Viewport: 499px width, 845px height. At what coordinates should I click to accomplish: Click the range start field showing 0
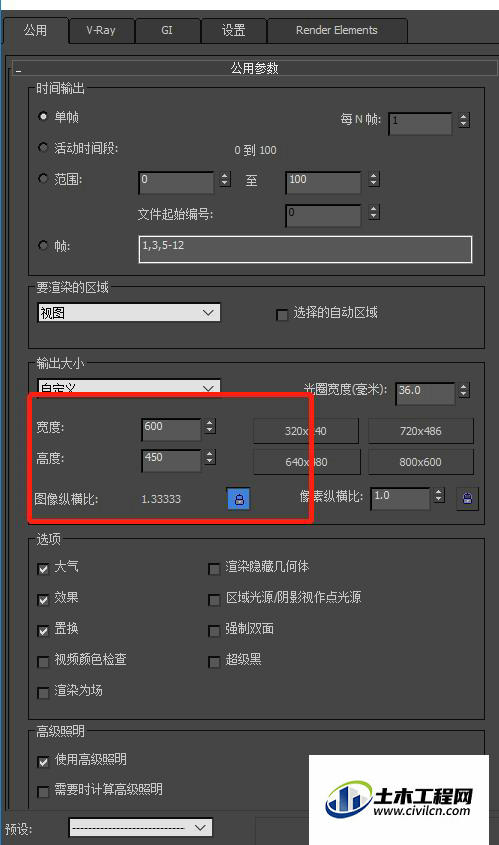pyautogui.click(x=176, y=182)
